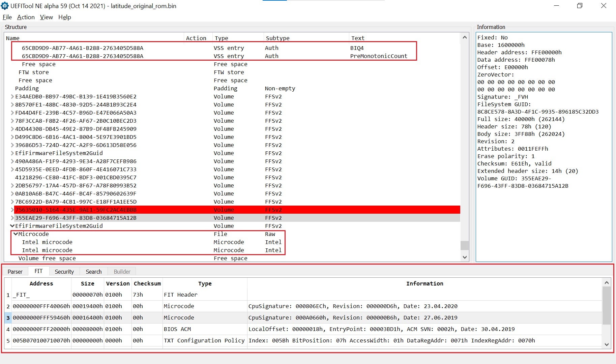Select the red highlighted 75635010 volume row

click(76, 210)
